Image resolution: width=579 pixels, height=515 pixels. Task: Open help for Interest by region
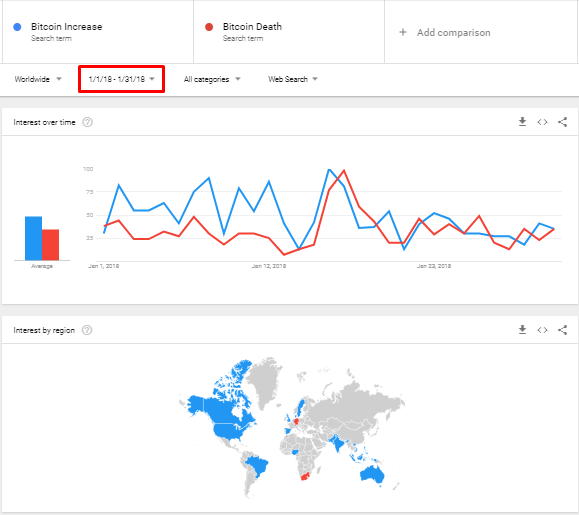[x=87, y=330]
